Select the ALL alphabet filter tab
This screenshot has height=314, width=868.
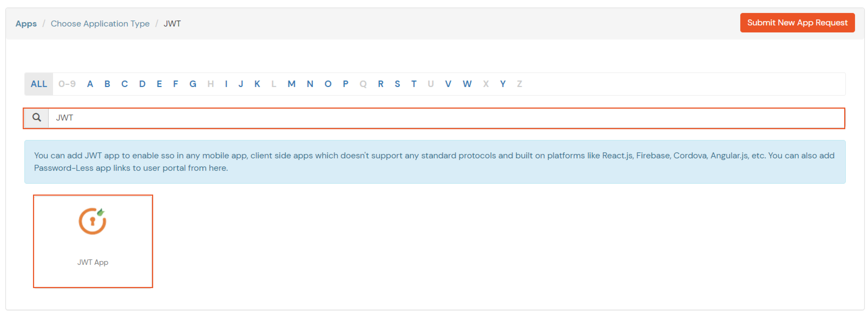point(39,84)
